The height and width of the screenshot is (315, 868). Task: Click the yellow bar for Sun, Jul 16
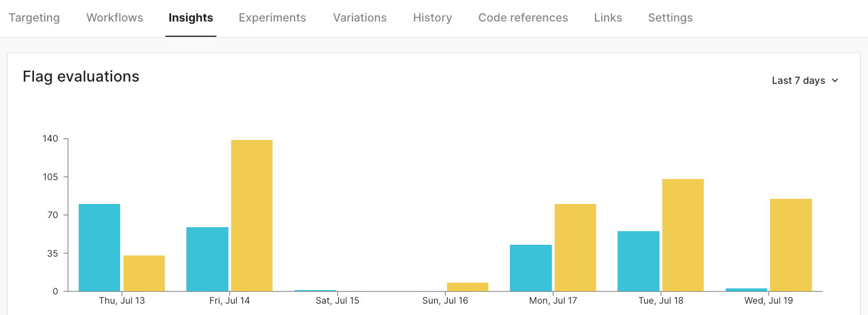tap(467, 287)
